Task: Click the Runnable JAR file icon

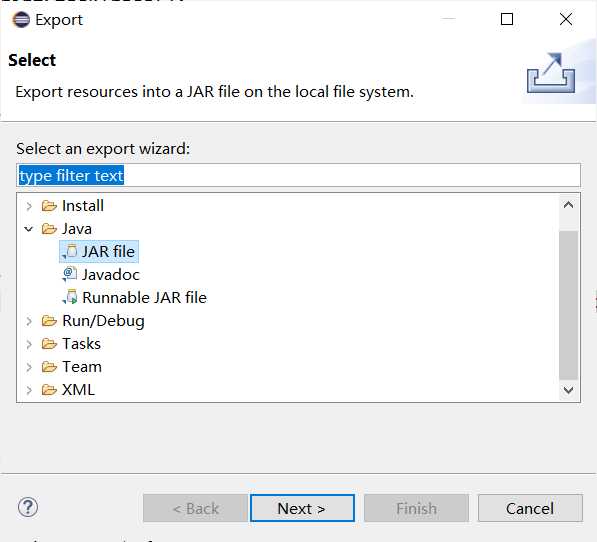Action: pos(70,298)
